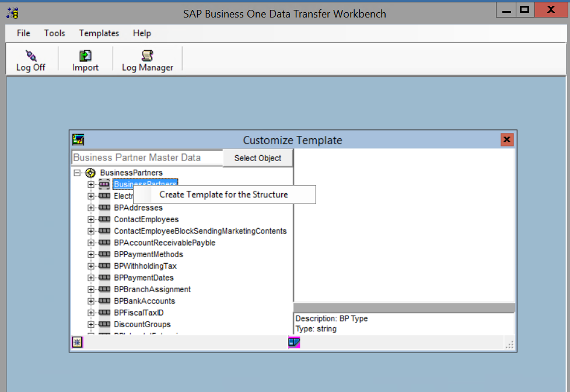Click the BPPaymentDates structure icon

tap(104, 277)
